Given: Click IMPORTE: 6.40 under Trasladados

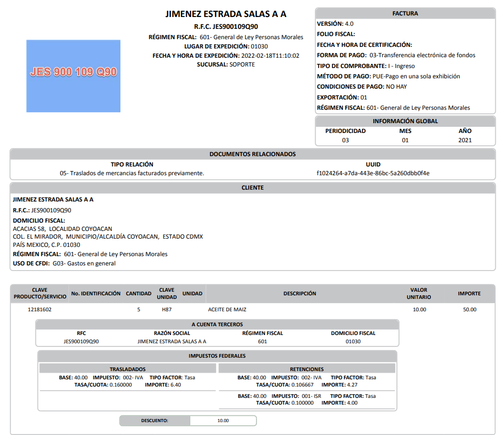Looking at the screenshot, I should click(x=163, y=385).
